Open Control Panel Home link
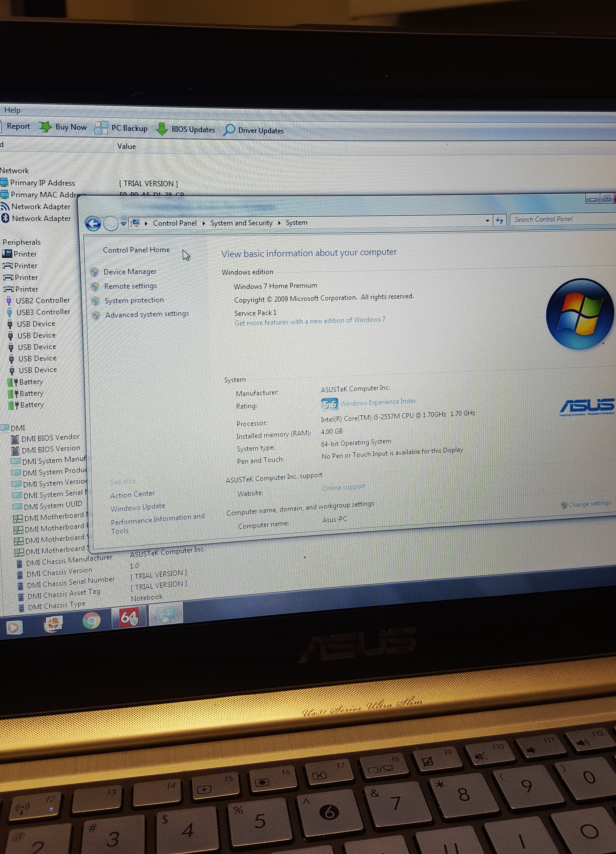 point(136,250)
